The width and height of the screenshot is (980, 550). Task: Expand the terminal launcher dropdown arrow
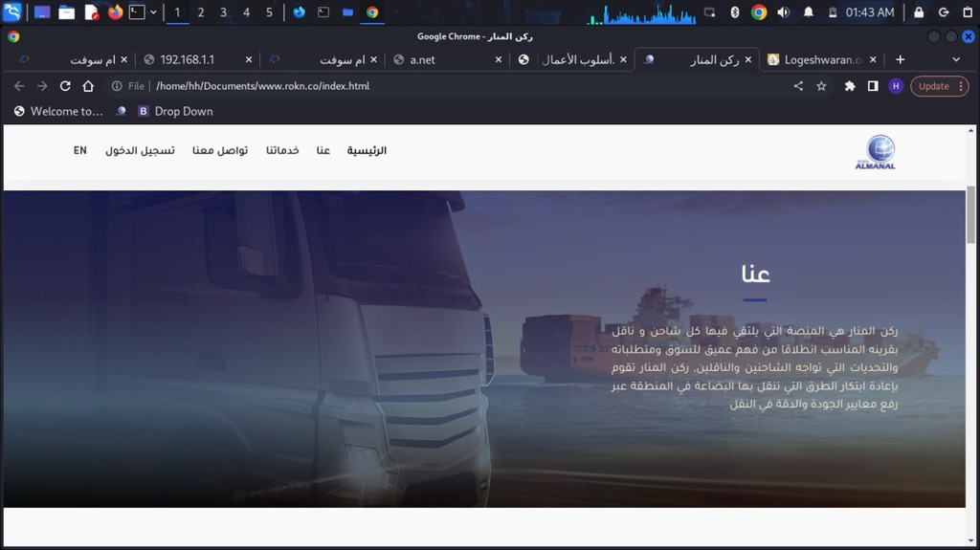click(x=153, y=11)
